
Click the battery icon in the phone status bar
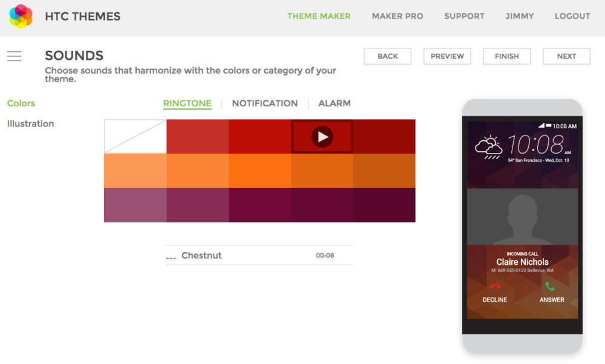[x=549, y=126]
